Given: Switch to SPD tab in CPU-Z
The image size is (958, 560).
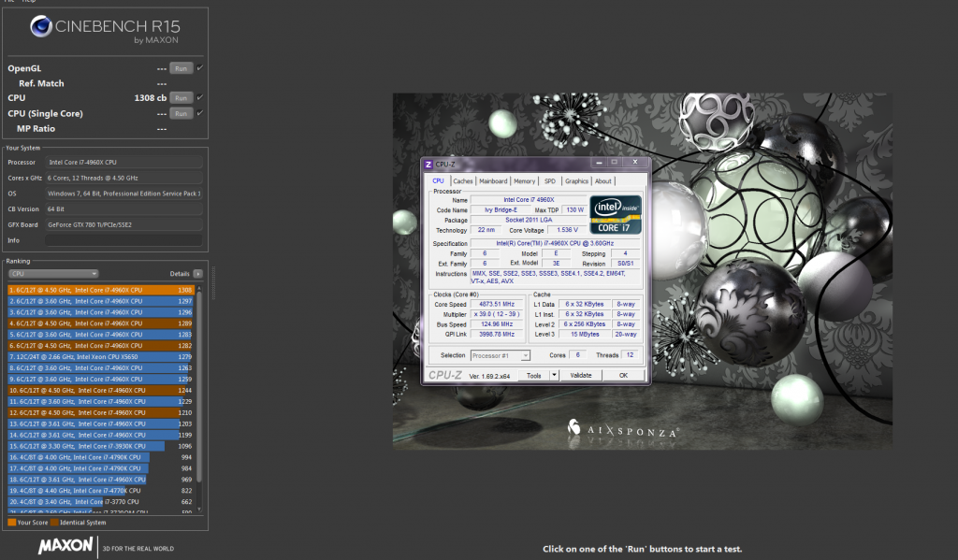Looking at the screenshot, I should 550,181.
